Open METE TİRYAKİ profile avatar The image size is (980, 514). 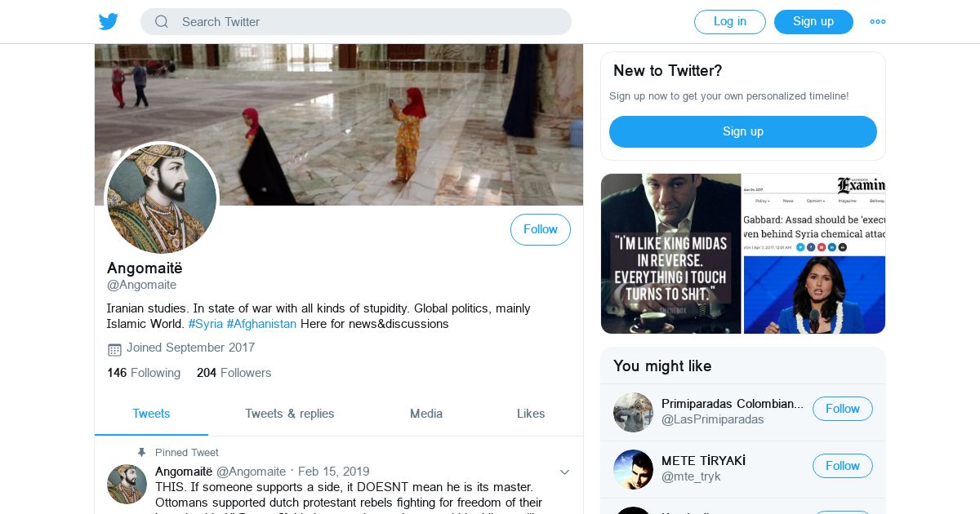click(x=633, y=469)
